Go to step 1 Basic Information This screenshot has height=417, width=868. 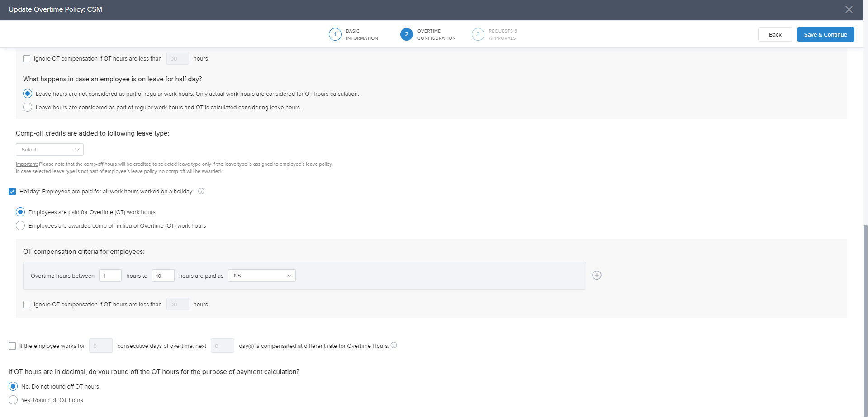335,34
